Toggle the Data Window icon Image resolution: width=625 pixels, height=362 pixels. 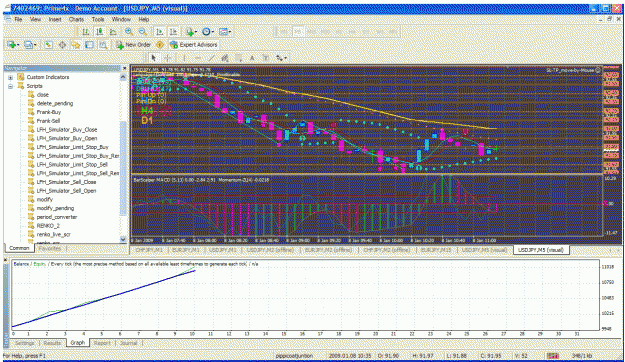click(x=62, y=45)
